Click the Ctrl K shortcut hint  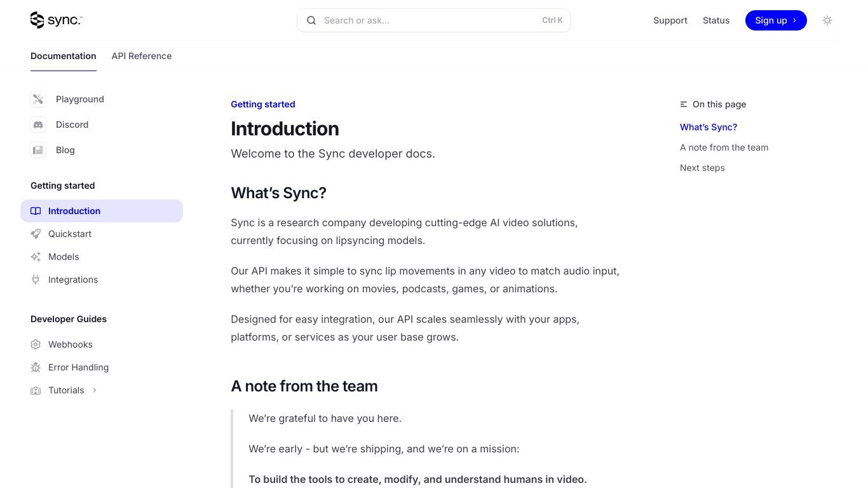552,20
